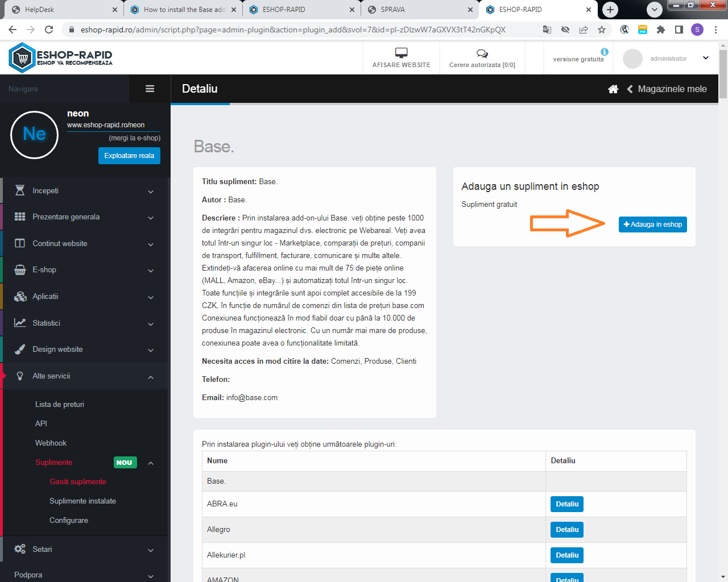
Task: Open a new browser tab with plus
Action: pos(610,10)
